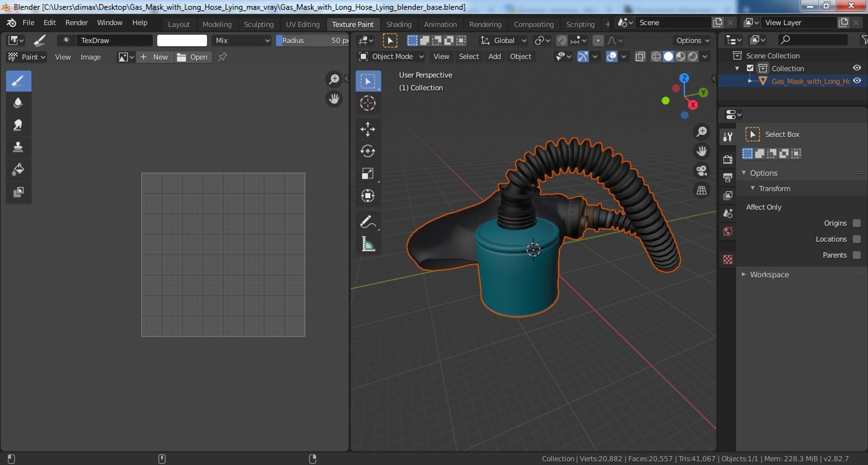This screenshot has width=868, height=465.
Task: Open the viewport Add menu
Action: point(495,57)
